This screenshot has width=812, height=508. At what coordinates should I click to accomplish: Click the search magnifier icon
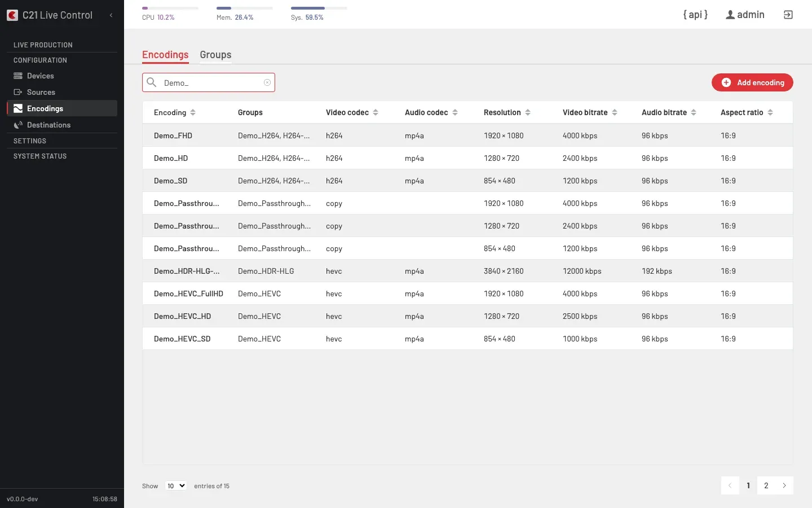coord(152,82)
